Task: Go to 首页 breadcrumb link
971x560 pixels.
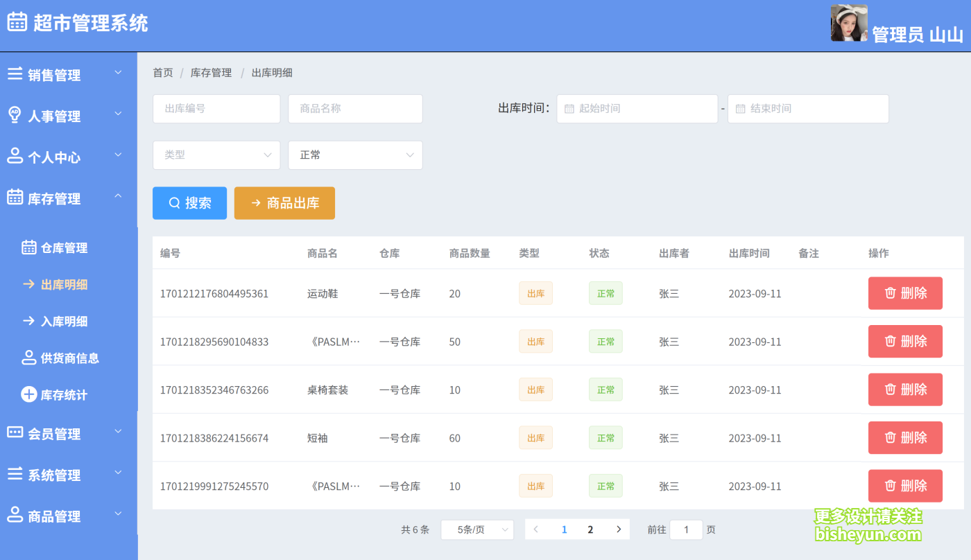Action: [163, 73]
